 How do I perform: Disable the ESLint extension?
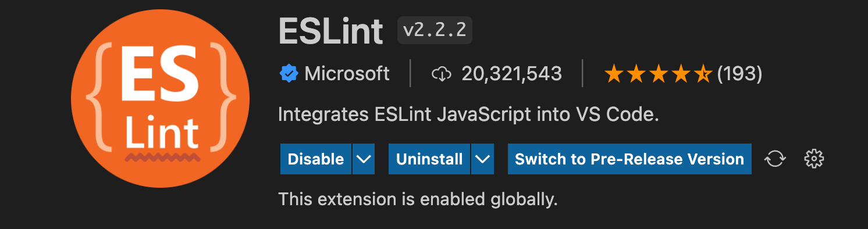(316, 159)
